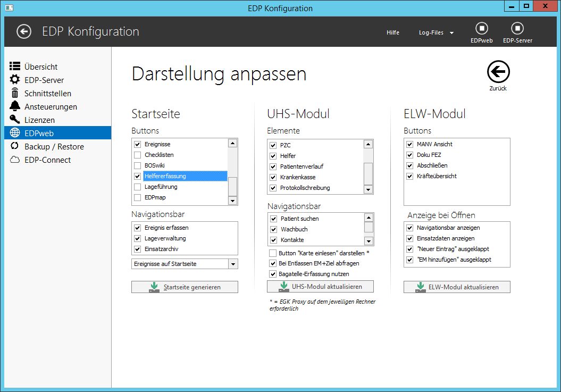
Task: Uncheck MANV Ansicht in ELW-Modul
Action: (409, 144)
